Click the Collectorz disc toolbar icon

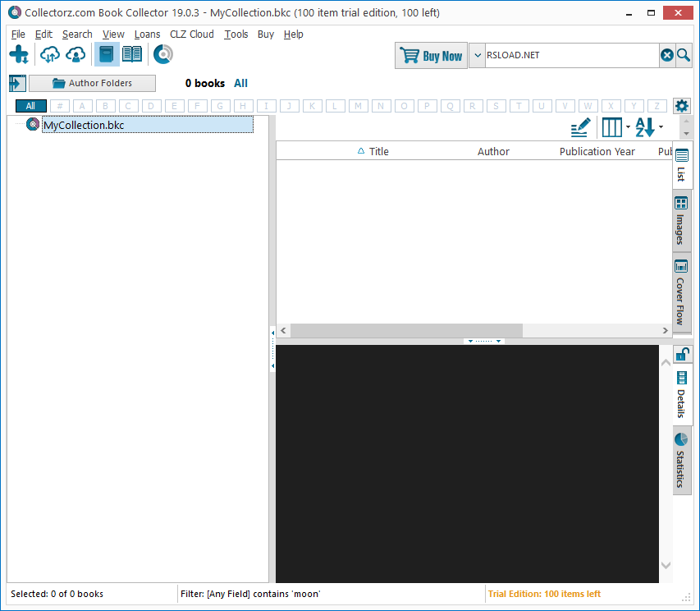click(x=163, y=54)
